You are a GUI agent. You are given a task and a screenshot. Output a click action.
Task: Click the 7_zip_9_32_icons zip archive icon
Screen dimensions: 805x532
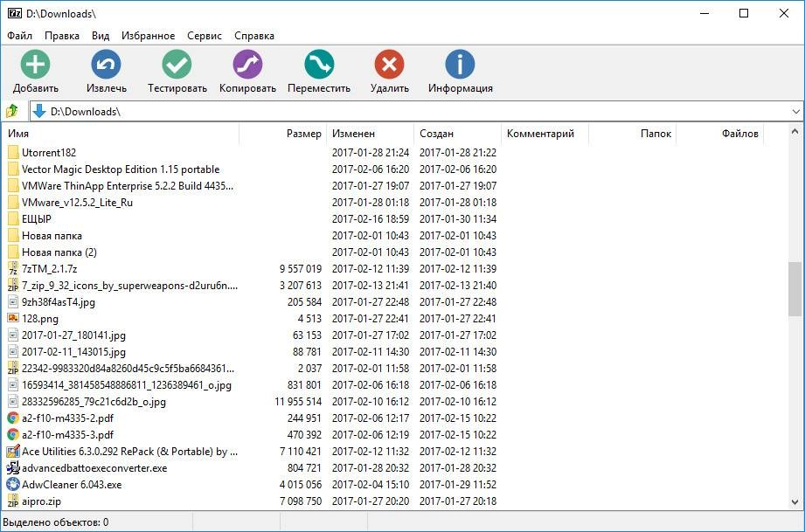[13, 286]
